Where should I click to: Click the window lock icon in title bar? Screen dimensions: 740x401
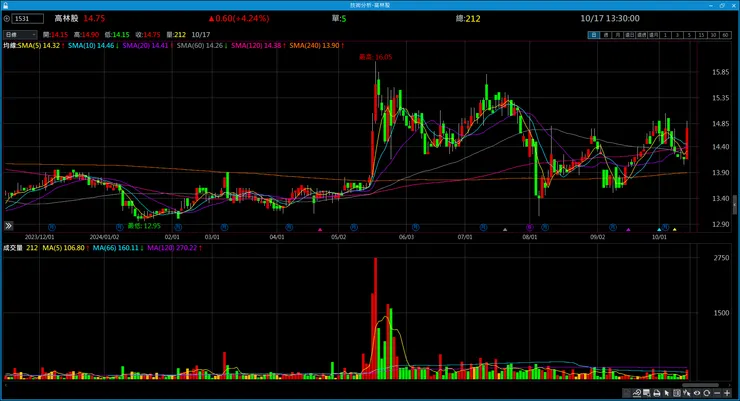pos(6,5)
